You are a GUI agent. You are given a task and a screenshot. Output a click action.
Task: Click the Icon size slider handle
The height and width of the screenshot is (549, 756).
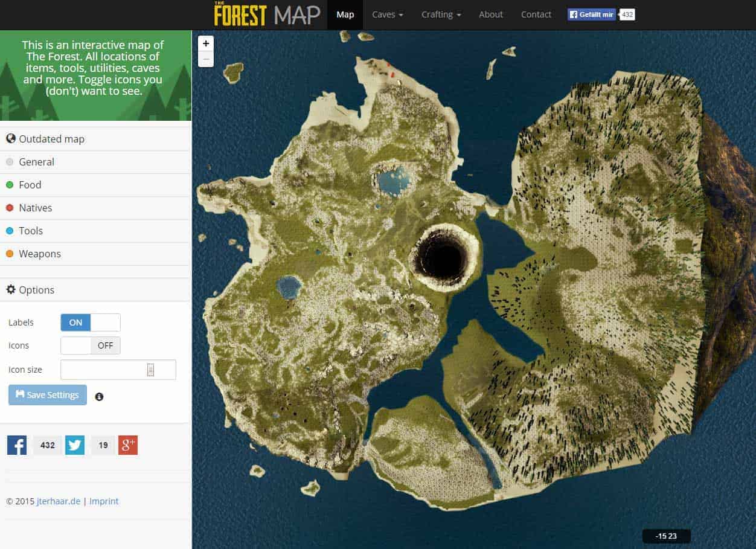tap(150, 370)
